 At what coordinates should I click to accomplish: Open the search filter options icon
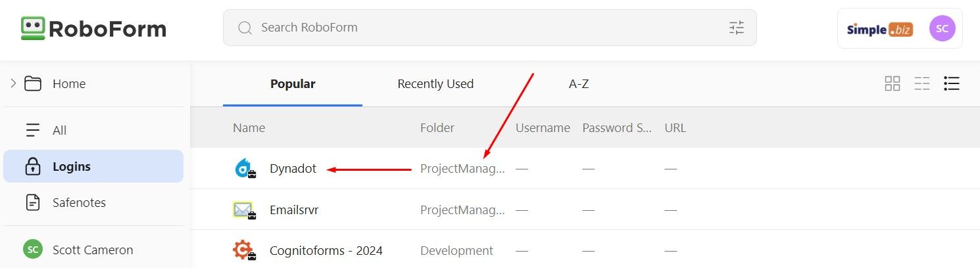point(736,28)
